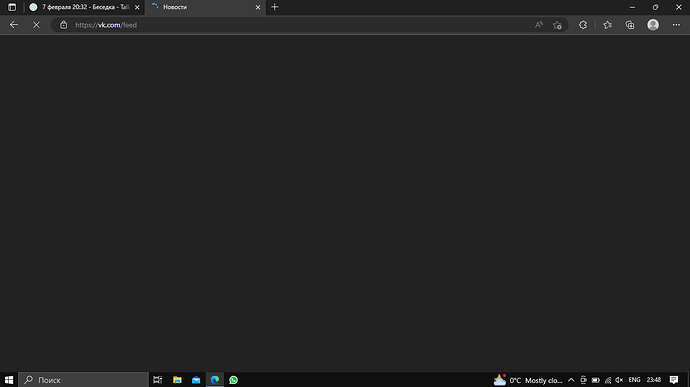Show hidden system tray icons
Image resolution: width=690 pixels, height=387 pixels.
tap(571, 380)
